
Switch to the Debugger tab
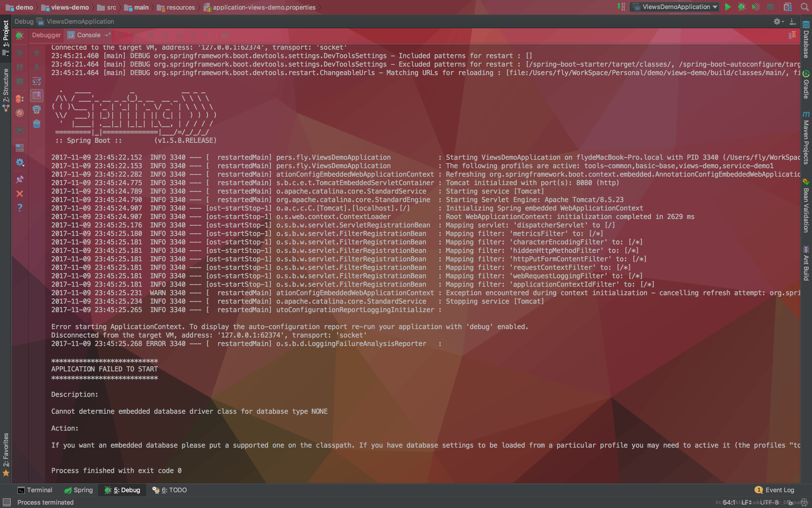[x=46, y=35]
